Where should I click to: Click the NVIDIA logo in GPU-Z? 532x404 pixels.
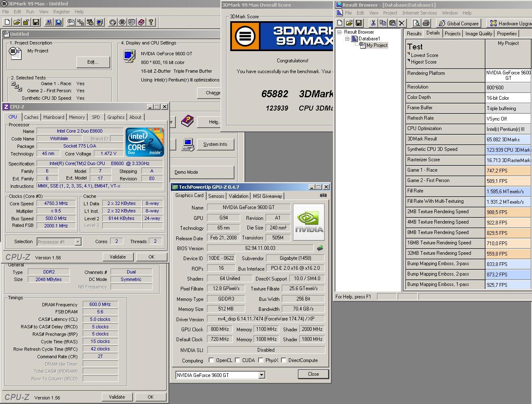(309, 222)
